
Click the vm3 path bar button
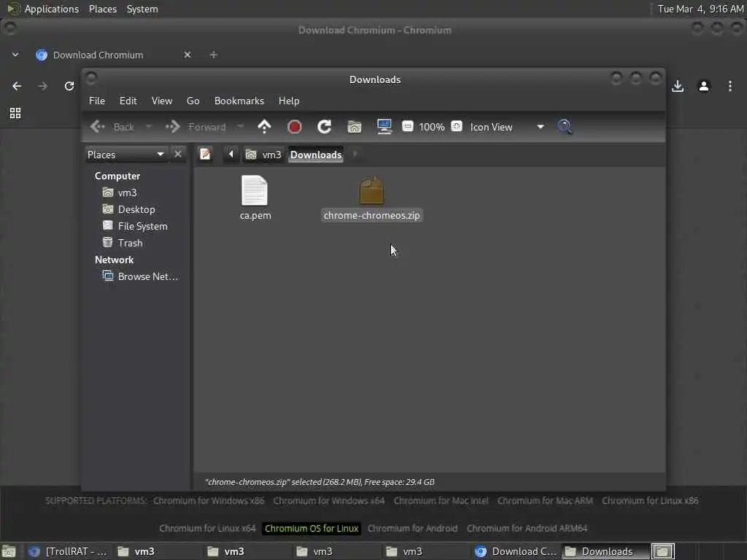point(263,155)
